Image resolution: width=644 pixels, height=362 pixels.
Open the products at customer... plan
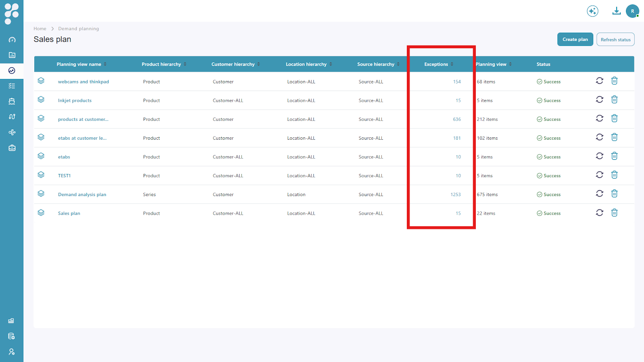[83, 119]
